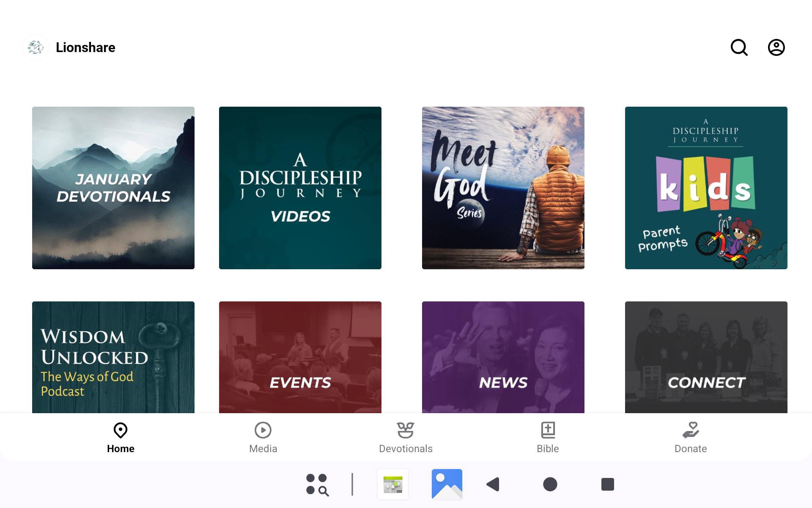Open A Discipleship Journey Videos tile
This screenshot has height=508, width=812.
click(300, 188)
